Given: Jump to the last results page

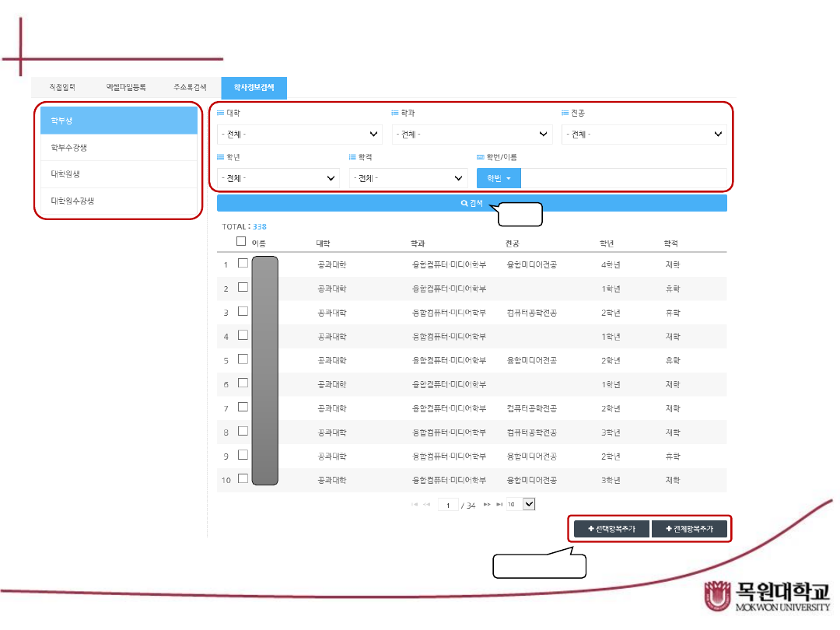Looking at the screenshot, I should pos(499,505).
